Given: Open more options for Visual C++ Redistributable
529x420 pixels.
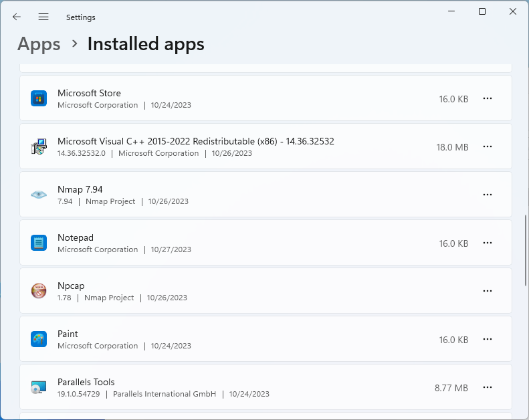Looking at the screenshot, I should click(x=488, y=146).
